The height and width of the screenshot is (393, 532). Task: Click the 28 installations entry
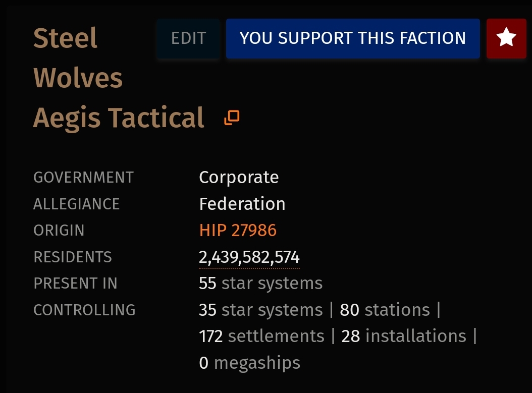click(404, 336)
